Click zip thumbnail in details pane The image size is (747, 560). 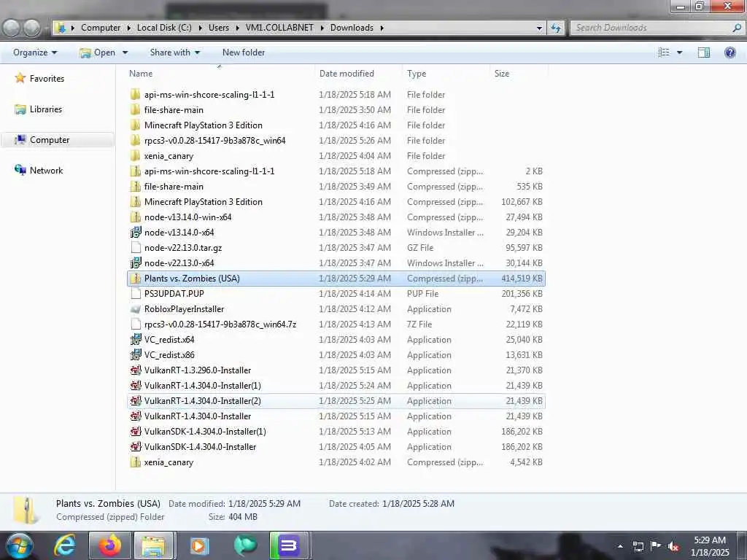[26, 510]
